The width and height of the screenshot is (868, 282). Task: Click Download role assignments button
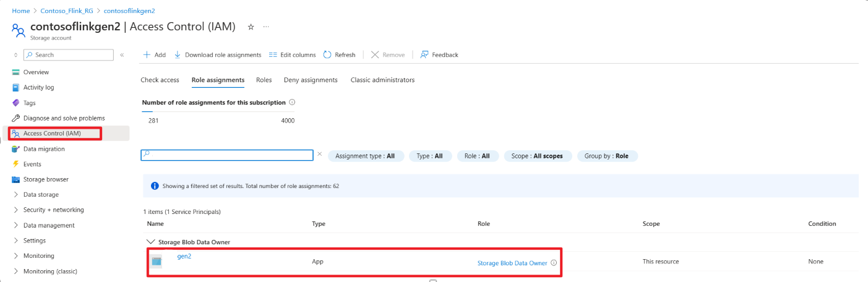tap(218, 54)
